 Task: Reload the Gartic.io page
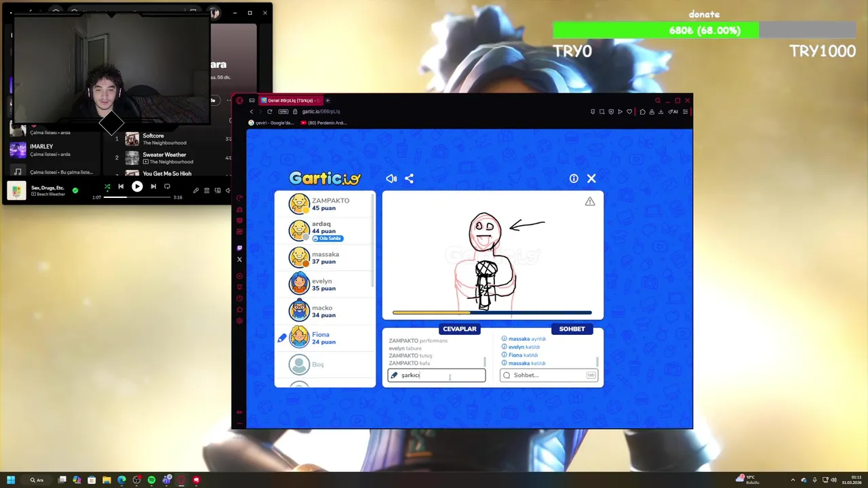pyautogui.click(x=269, y=111)
